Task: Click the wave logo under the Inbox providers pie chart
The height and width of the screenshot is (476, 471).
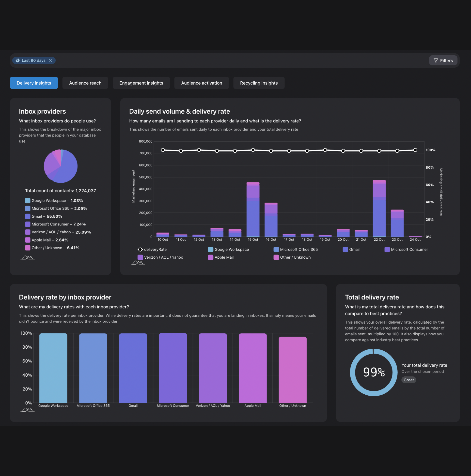Action: 27,258
